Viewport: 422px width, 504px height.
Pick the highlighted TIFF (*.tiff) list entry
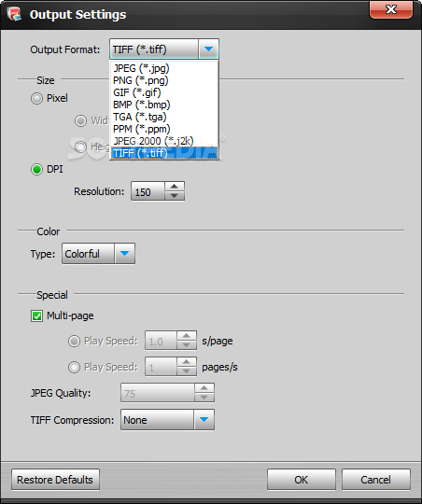pyautogui.click(x=164, y=153)
